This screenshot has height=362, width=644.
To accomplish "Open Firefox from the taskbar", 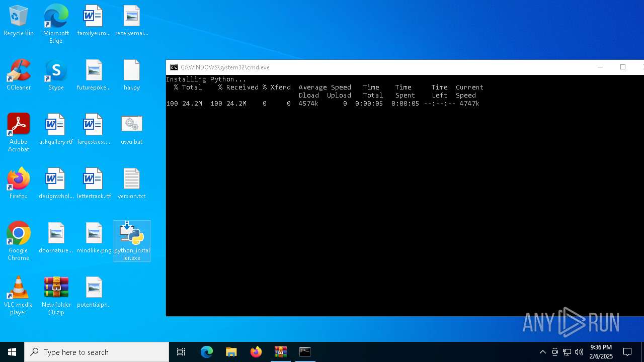I will [256, 352].
